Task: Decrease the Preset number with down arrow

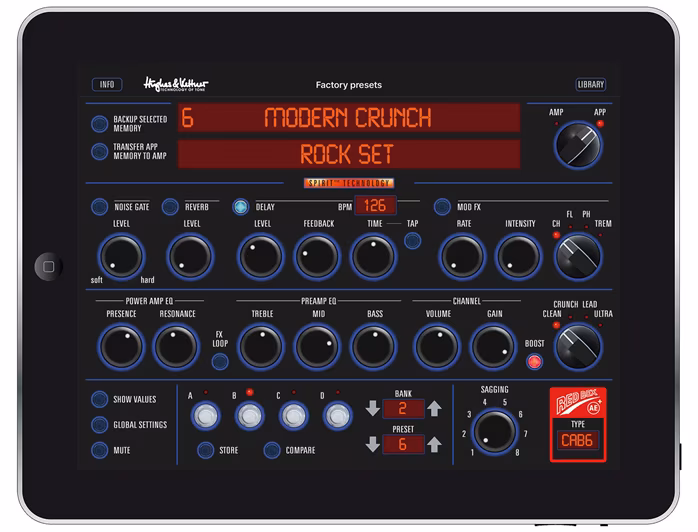Action: [372, 444]
